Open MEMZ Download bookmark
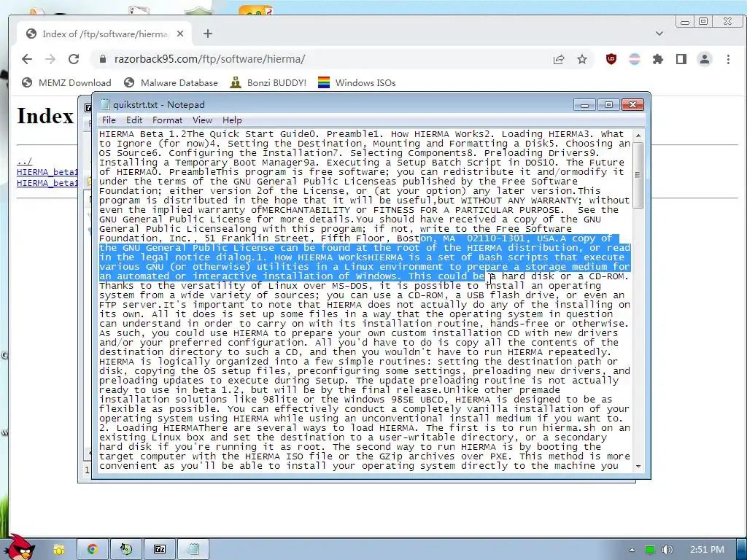747x560 pixels. [66, 83]
